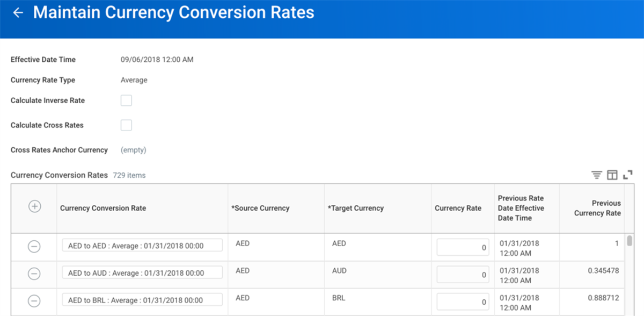The height and width of the screenshot is (316, 644).
Task: Enable Calculate Inverse Rate checkbox
Action: 126,100
